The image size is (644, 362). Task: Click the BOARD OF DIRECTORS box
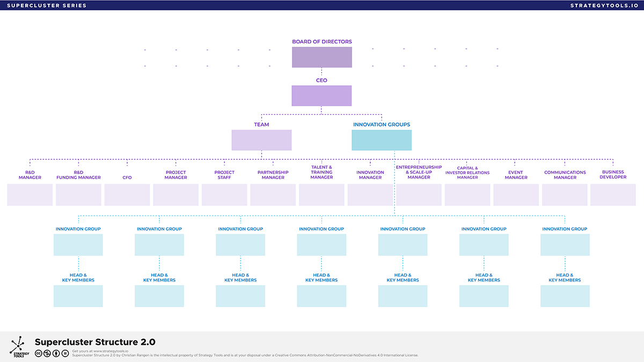[x=321, y=56]
